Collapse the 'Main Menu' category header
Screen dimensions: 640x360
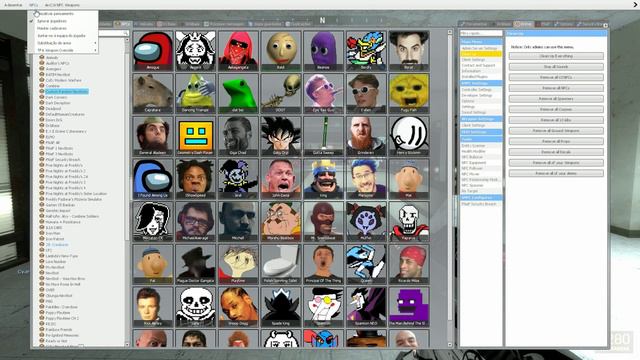(x=481, y=42)
